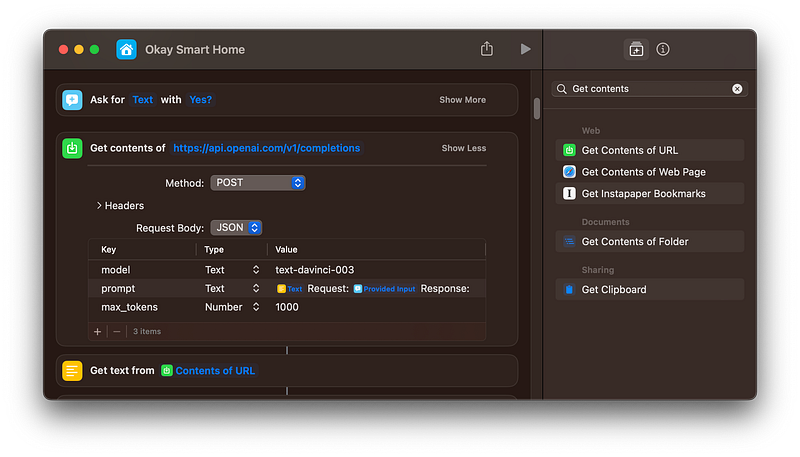The image size is (800, 457).
Task: Click the Okay Smart Home shortcut house icon
Action: pos(126,49)
